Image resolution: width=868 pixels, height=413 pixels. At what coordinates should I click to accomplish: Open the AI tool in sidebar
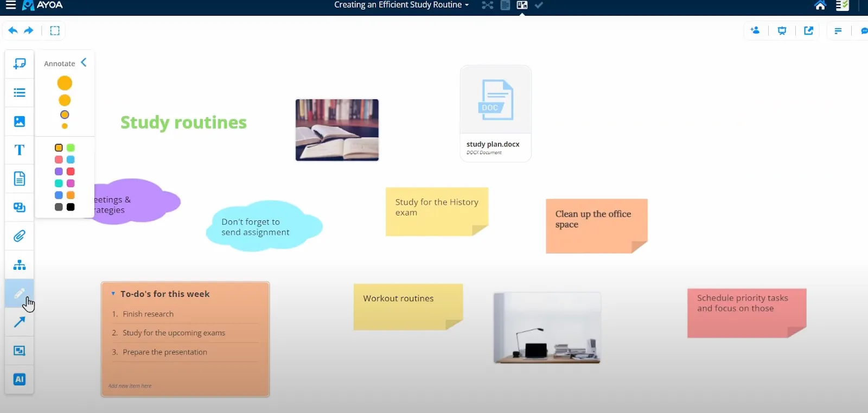point(20,379)
